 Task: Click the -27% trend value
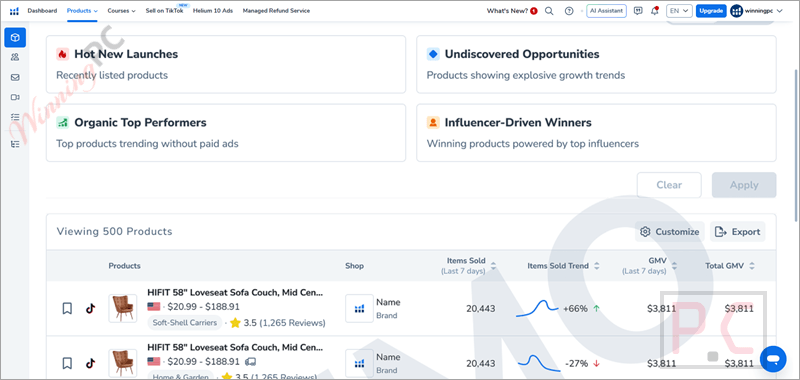pyautogui.click(x=577, y=364)
